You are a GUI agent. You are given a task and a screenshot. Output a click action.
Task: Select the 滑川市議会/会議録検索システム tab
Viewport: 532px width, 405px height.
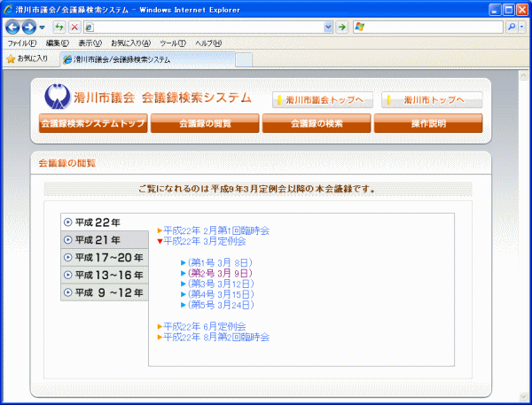pos(147,59)
